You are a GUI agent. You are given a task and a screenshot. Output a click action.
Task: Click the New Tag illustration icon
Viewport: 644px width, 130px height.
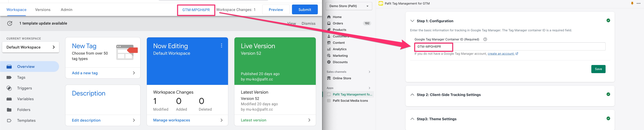coord(127,52)
